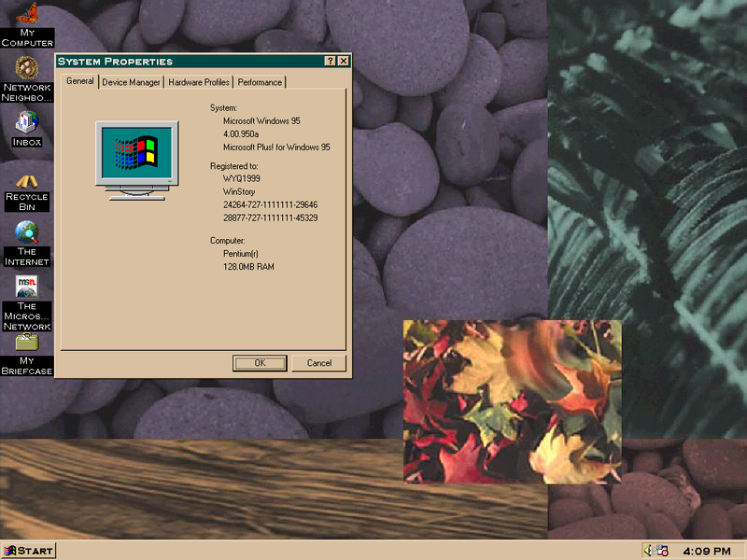Click the speaker volume icon in the tray
This screenshot has height=560, width=747.
(648, 550)
